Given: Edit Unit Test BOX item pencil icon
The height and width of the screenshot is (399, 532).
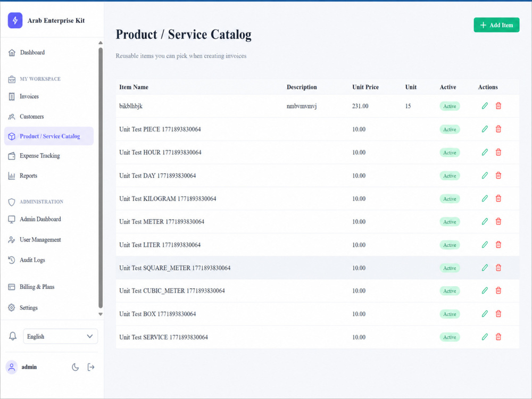Looking at the screenshot, I should coord(485,314).
